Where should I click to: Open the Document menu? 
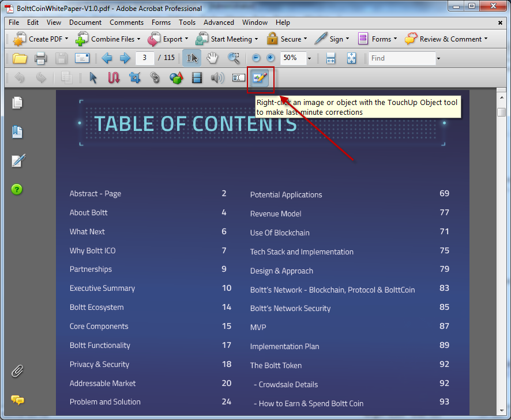[85, 22]
